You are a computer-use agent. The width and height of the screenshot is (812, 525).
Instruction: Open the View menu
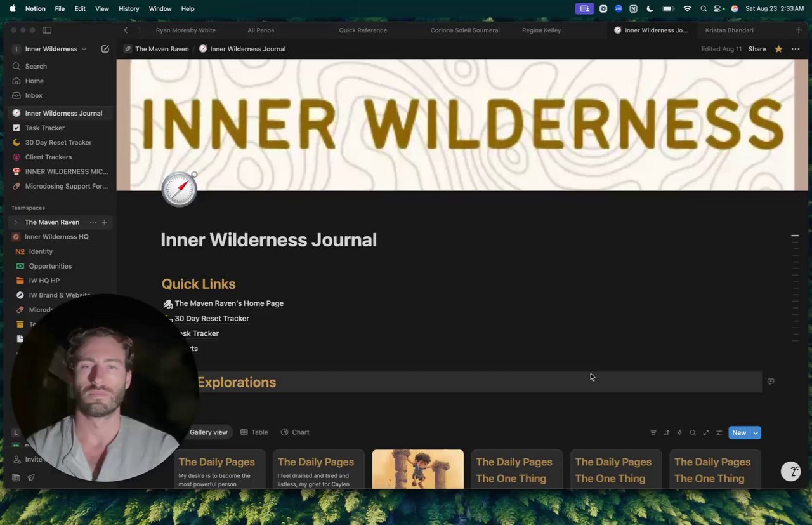102,9
